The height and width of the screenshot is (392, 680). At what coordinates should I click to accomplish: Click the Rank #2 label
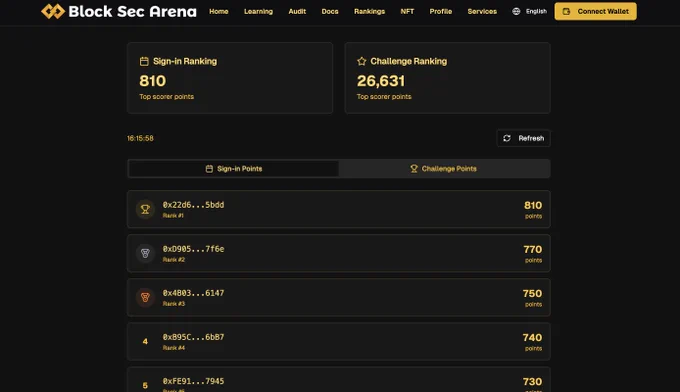173,260
